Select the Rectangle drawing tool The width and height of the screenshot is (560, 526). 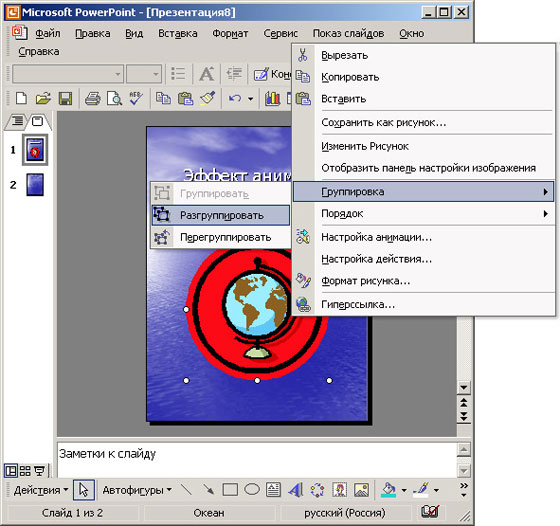point(230,490)
